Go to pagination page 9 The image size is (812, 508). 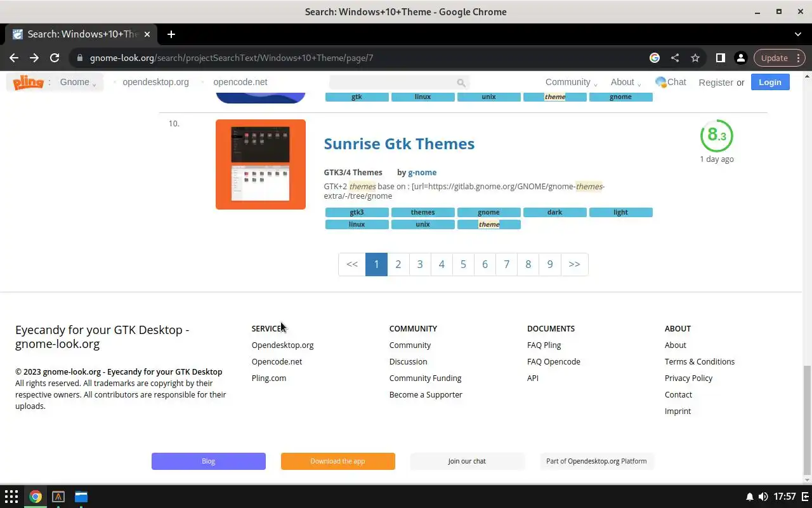tap(550, 264)
